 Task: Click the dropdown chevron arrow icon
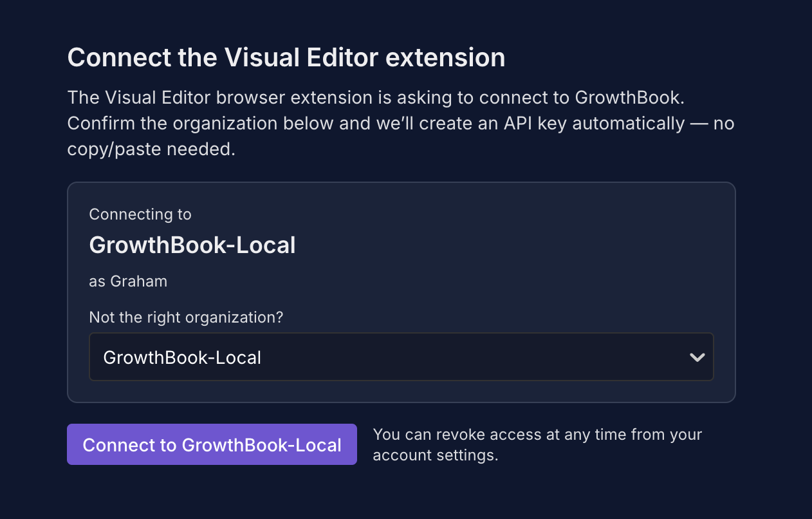697,357
